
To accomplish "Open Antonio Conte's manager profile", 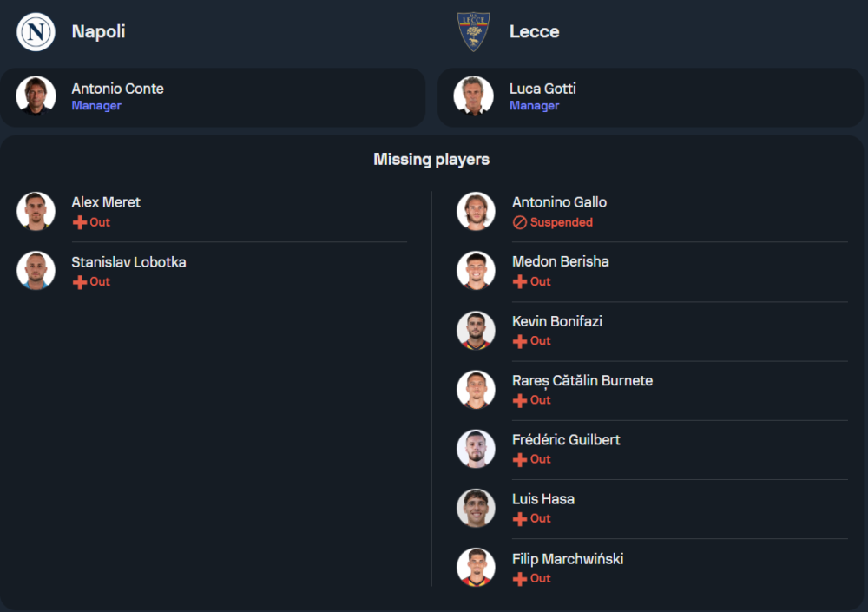I will tap(117, 89).
